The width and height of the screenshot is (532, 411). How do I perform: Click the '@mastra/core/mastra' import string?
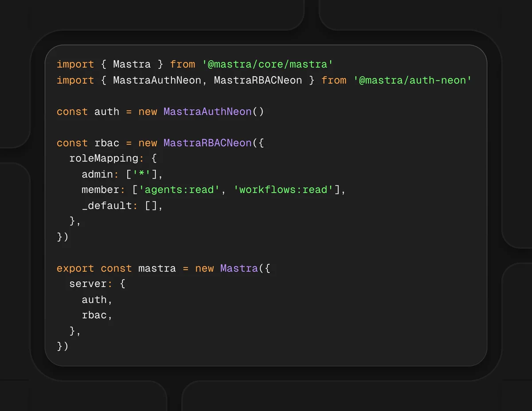point(267,64)
